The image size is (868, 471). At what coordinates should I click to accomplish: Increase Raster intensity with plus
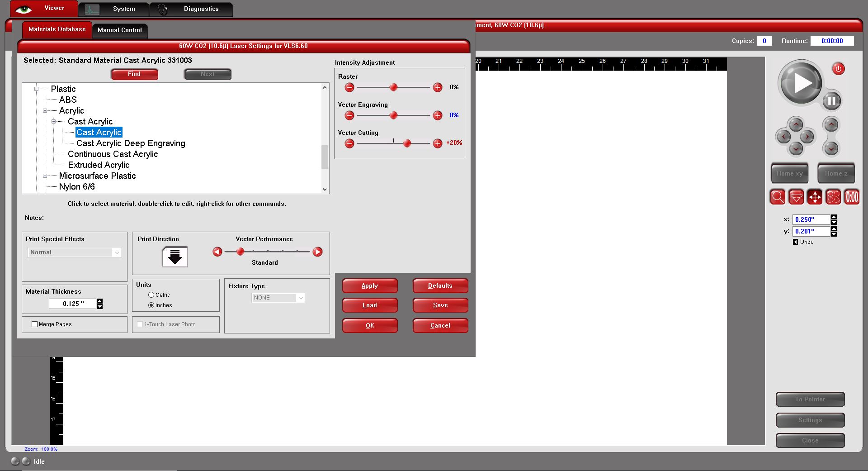[x=438, y=87]
